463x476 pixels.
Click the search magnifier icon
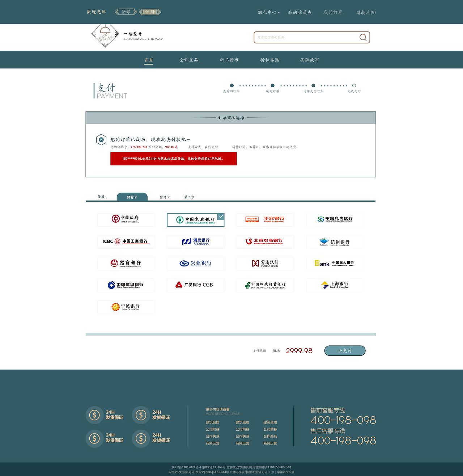(363, 37)
